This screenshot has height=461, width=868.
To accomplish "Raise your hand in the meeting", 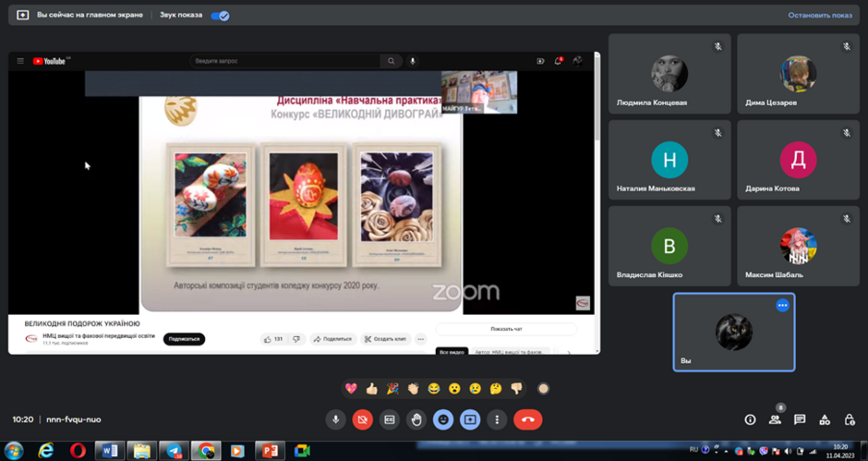I will coord(416,419).
